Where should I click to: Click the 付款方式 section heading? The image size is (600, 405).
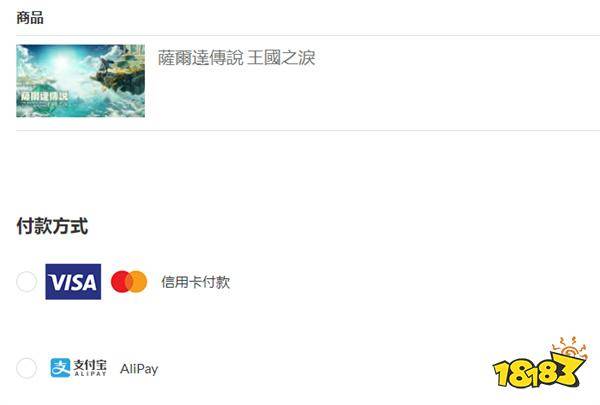tap(52, 226)
